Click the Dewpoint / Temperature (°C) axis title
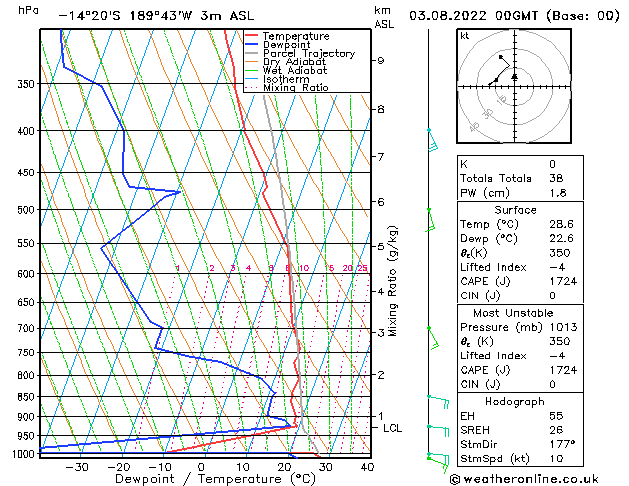This screenshot has width=629, height=486. (x=215, y=479)
